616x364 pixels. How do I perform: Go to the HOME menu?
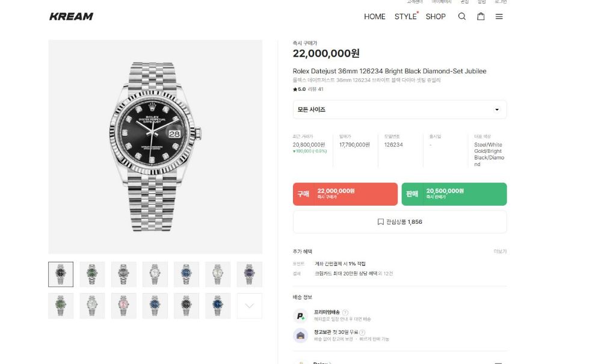[x=374, y=16]
